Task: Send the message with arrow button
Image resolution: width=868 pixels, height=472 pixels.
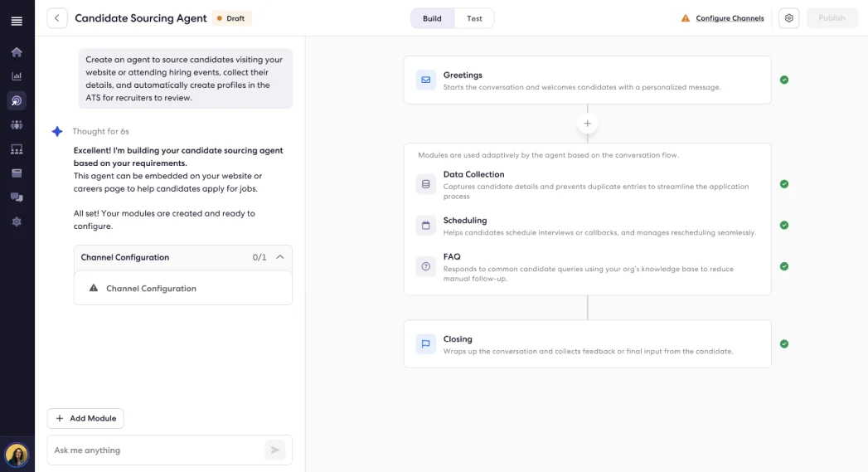Action: coord(274,450)
